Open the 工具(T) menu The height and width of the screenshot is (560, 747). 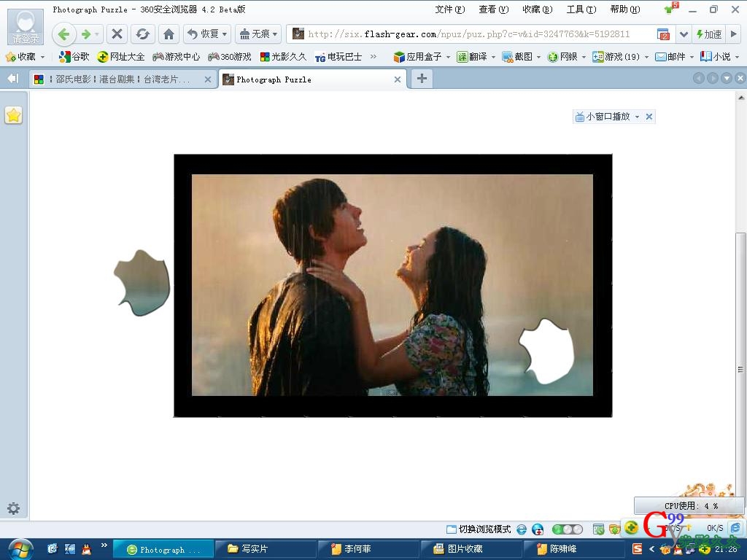[581, 9]
